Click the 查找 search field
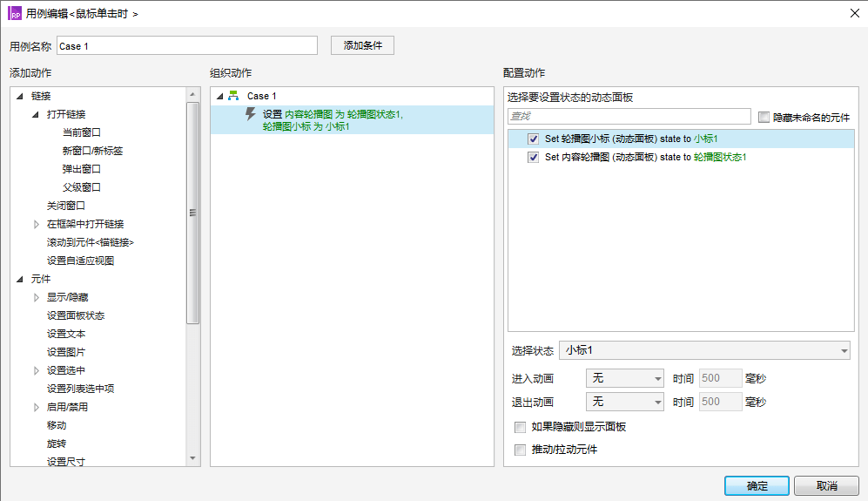This screenshot has width=868, height=501. pos(629,117)
